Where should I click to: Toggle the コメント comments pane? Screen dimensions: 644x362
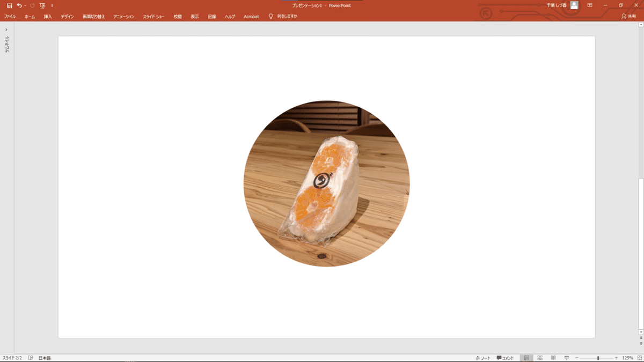click(x=506, y=358)
